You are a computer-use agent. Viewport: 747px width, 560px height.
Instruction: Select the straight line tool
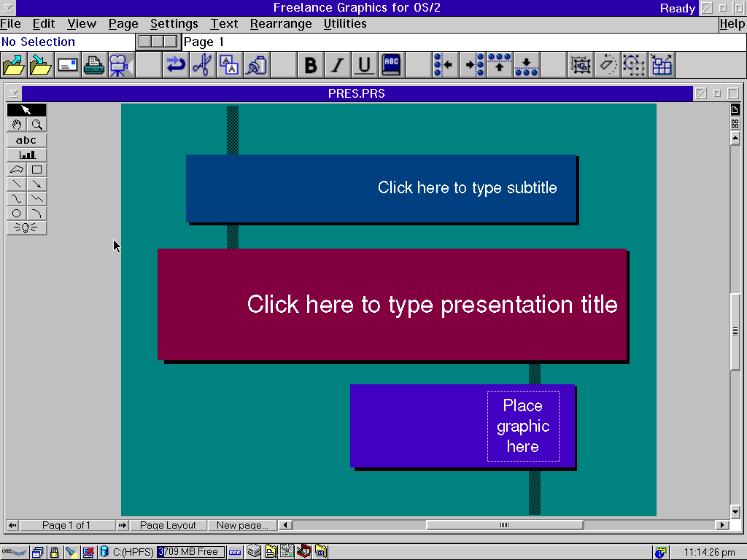(17, 184)
